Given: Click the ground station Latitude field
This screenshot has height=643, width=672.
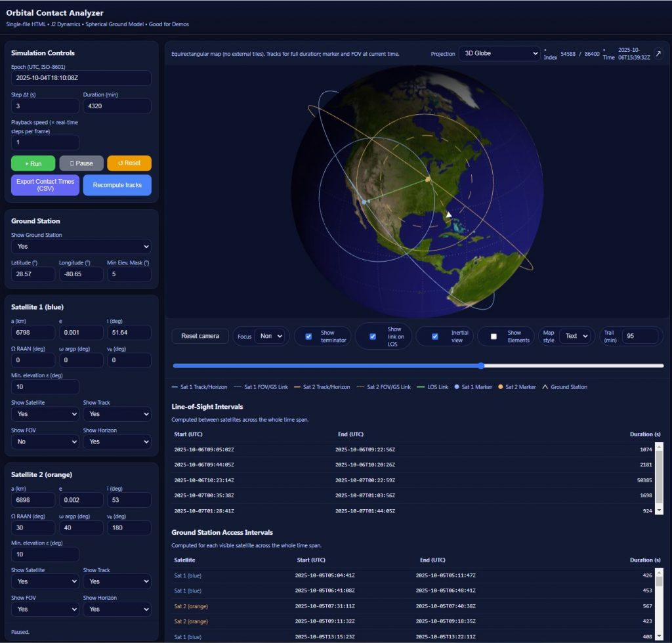Looking at the screenshot, I should [33, 274].
